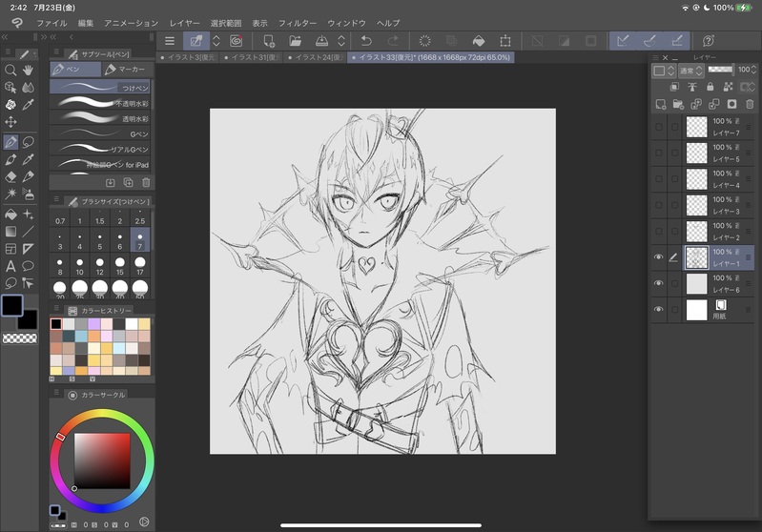
Task: Create a new canvas with the new-file icon
Action: click(x=269, y=41)
